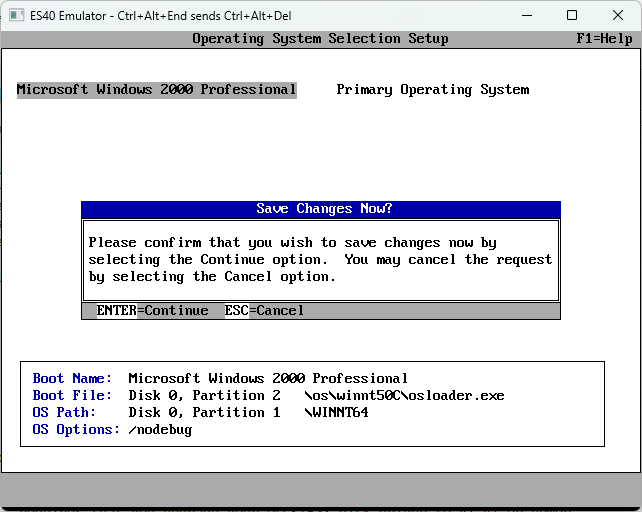Click the \WINNT64 path value

tap(336, 412)
